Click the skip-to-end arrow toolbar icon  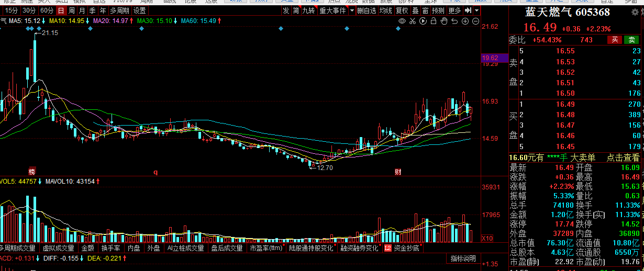468,10
